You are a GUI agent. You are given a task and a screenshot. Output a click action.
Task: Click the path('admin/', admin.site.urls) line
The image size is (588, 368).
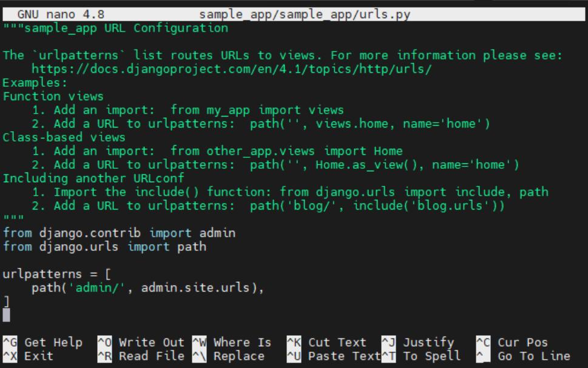click(x=148, y=288)
